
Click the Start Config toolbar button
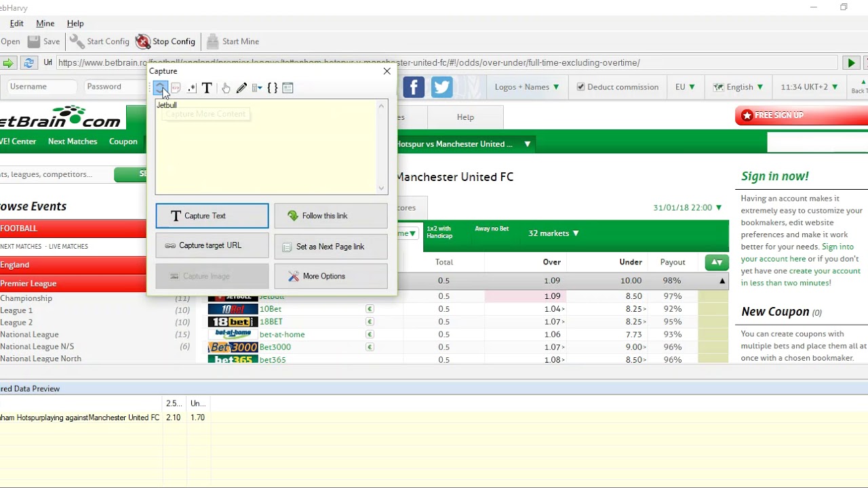pos(100,41)
